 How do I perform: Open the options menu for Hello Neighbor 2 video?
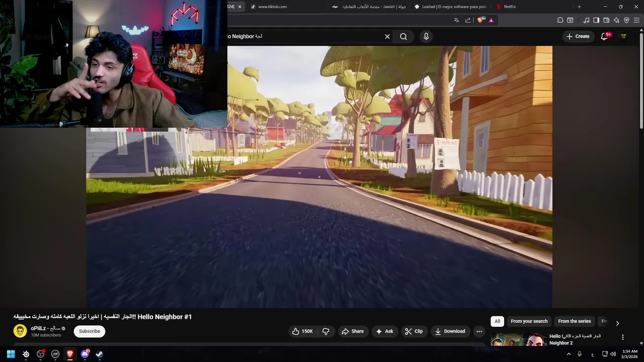(622, 337)
